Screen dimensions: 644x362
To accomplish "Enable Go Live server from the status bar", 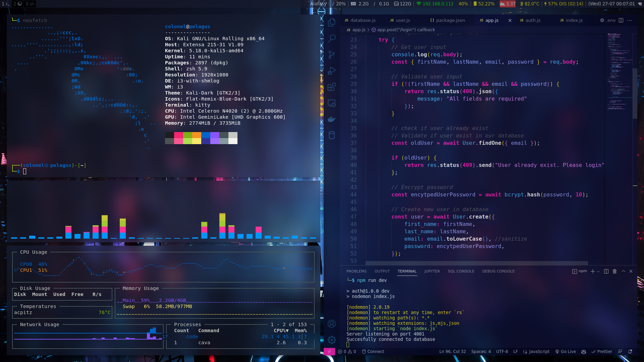I will (566, 351).
